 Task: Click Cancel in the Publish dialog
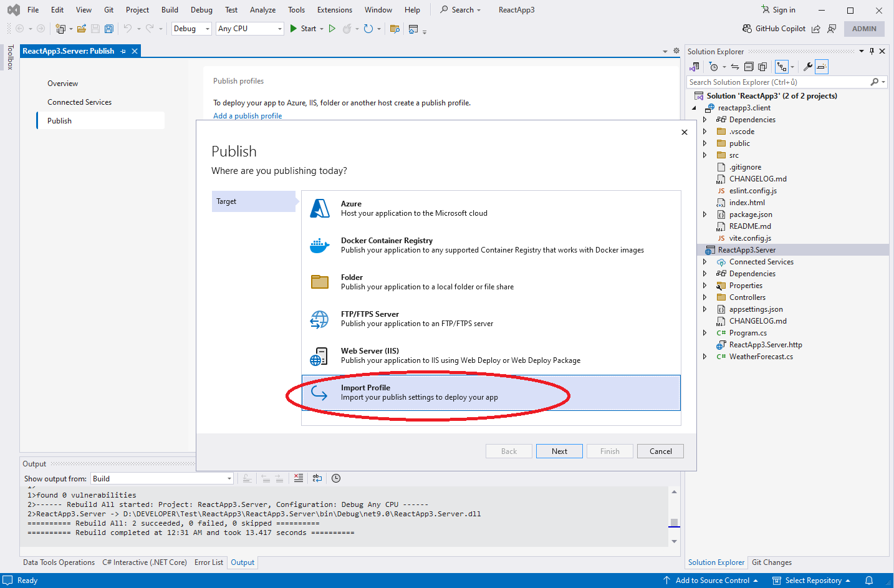[x=660, y=451]
